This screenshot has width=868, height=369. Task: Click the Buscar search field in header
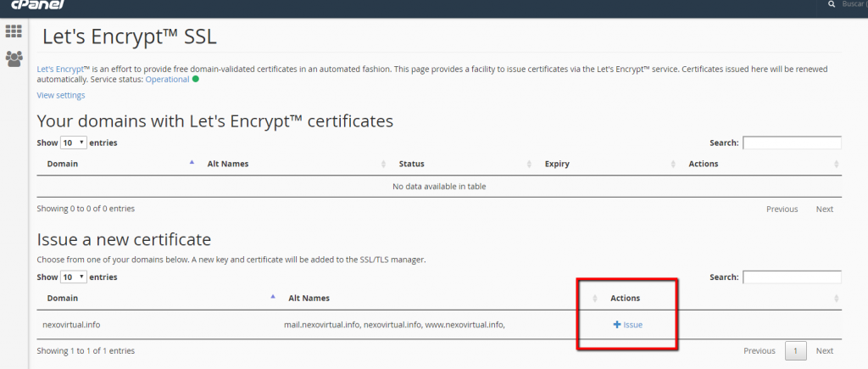tap(853, 4)
